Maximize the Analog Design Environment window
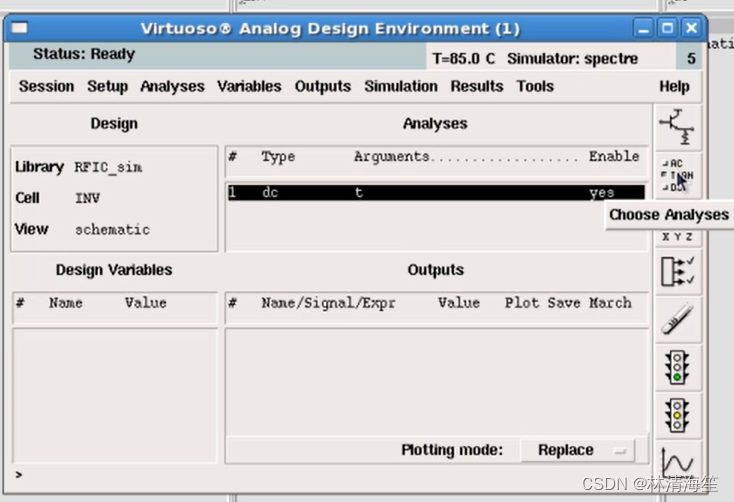 click(668, 28)
